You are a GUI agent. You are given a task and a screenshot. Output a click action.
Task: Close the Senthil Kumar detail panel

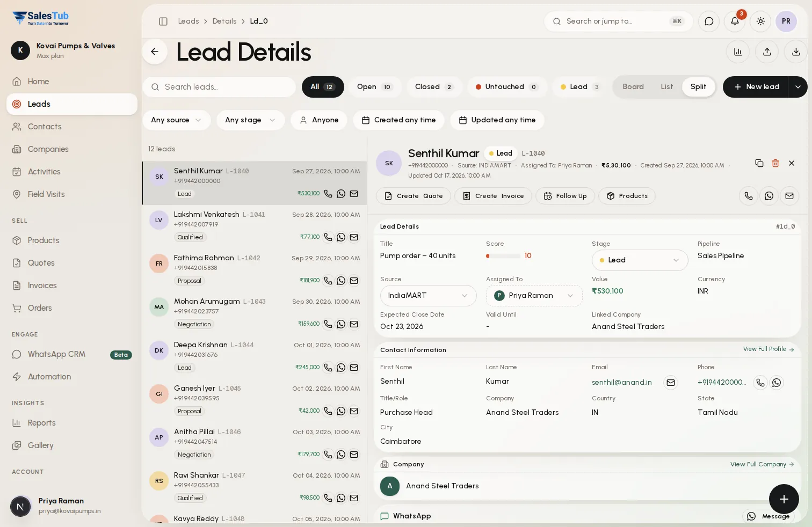[x=792, y=163]
